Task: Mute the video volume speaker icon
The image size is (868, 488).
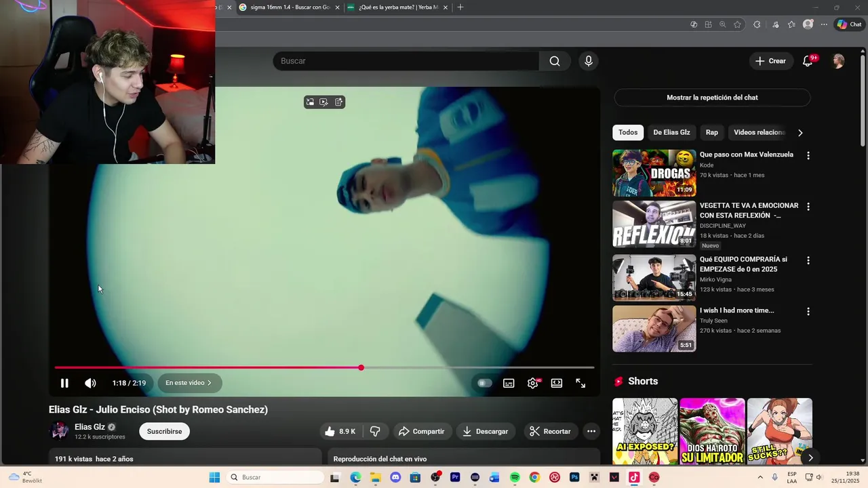Action: pos(90,383)
